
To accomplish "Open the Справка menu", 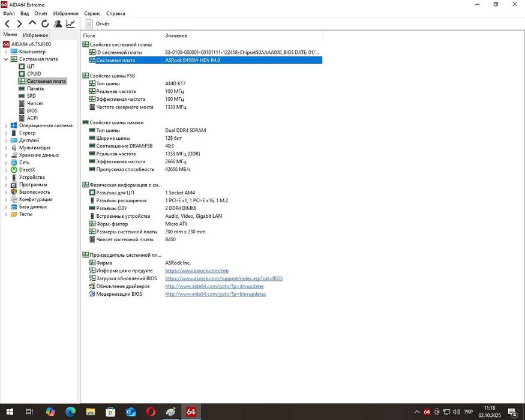I will coord(116,13).
